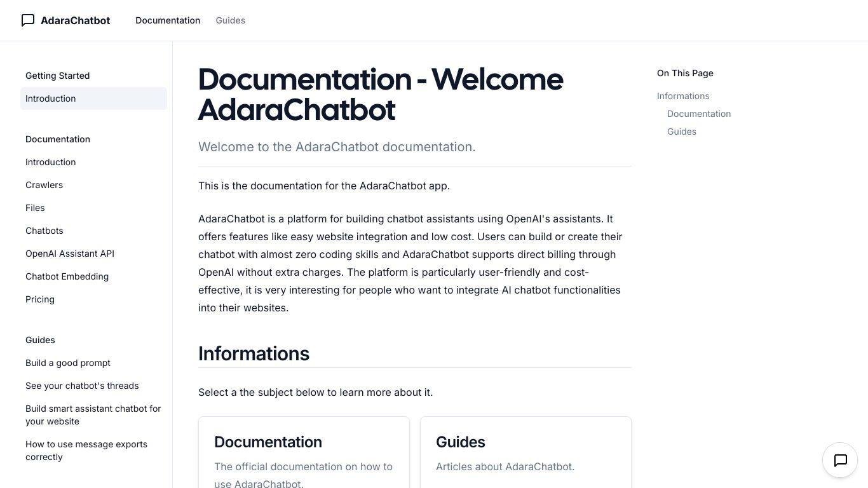Open the Documentation card
868x488 pixels.
[x=304, y=452]
